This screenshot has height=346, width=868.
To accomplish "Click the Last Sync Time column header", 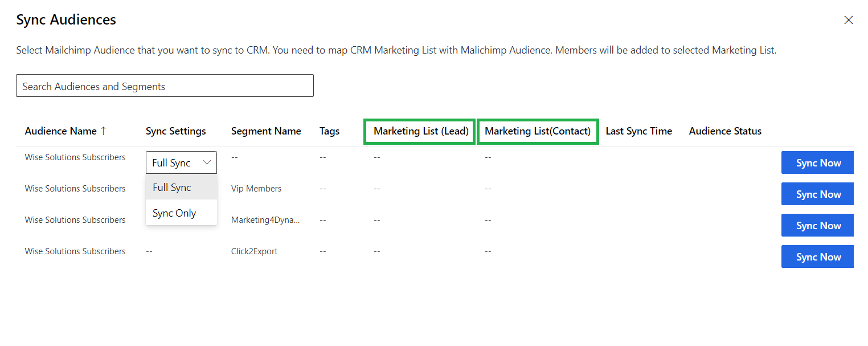I will click(638, 131).
